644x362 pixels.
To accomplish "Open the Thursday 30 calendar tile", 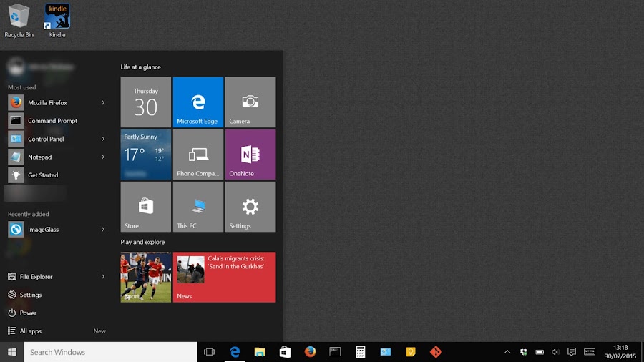I will [x=146, y=102].
